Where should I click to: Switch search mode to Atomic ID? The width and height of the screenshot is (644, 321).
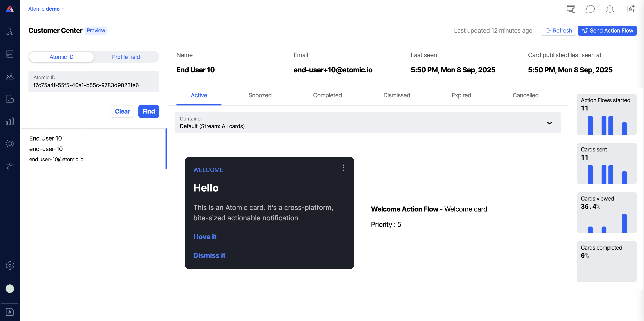coord(62,57)
